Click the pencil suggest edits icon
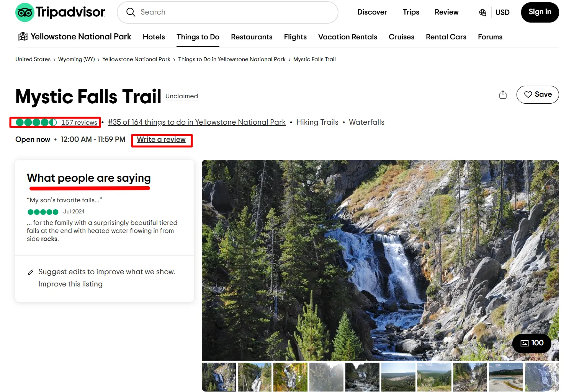Screen dimensions: 587x392 click(31, 272)
